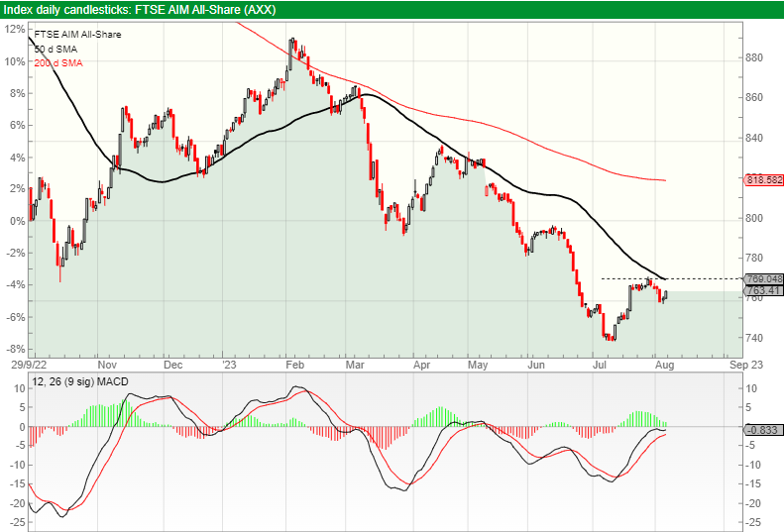Click the red '200 d SMA' legend label
Screen dimensions: 784x532
pos(58,63)
